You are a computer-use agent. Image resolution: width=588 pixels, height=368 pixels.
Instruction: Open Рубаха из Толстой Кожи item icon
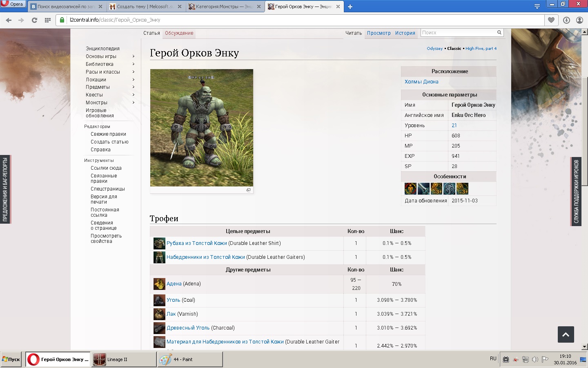pos(159,243)
